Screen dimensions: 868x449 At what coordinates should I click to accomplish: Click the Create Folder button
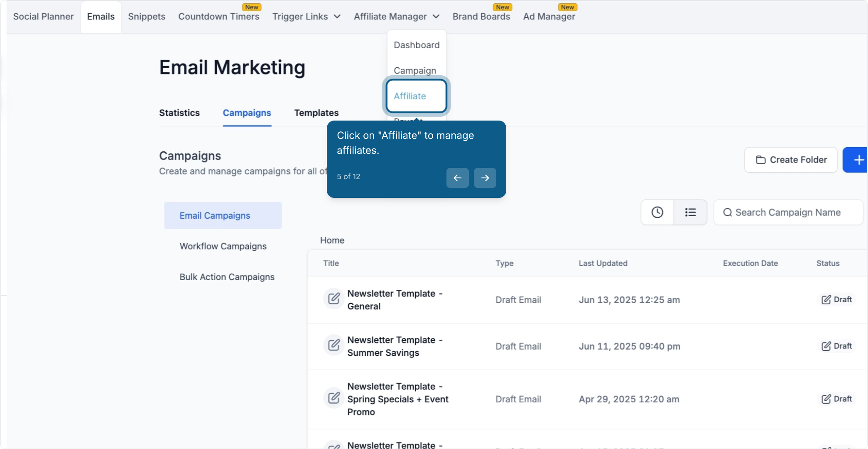pos(791,160)
